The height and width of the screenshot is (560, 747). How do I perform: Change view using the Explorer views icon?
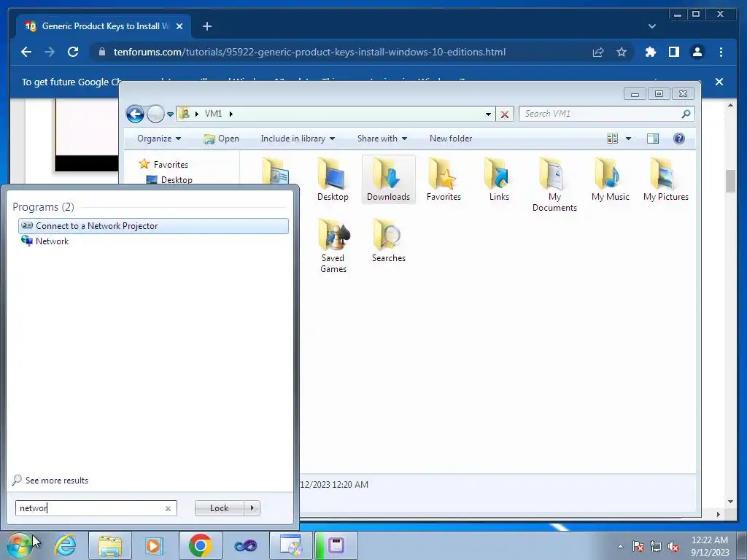point(612,139)
